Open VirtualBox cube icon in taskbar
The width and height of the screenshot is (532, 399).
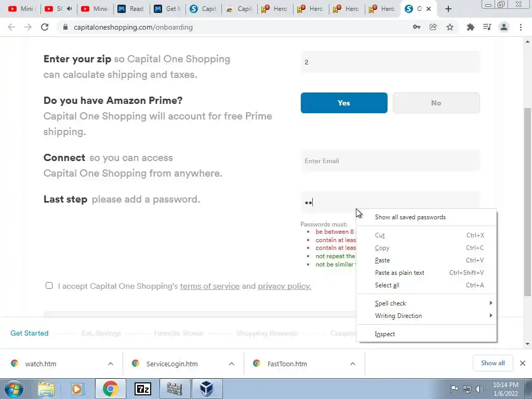[206, 389]
